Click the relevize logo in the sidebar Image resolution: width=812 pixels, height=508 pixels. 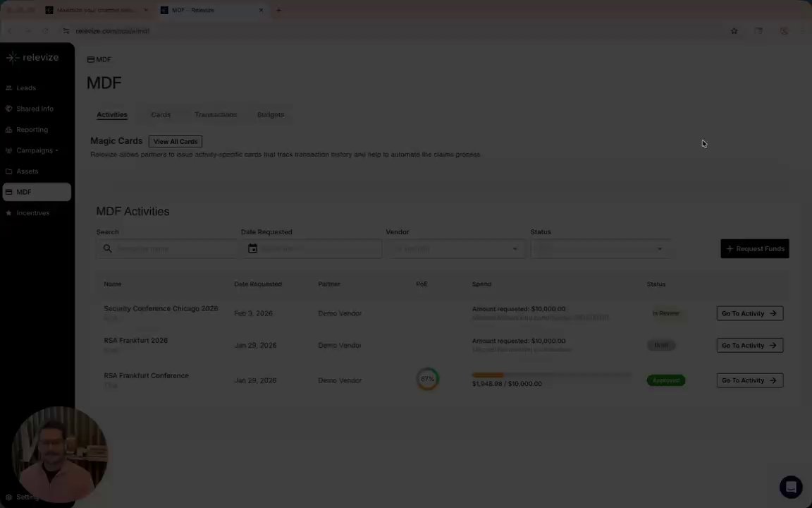pyautogui.click(x=32, y=58)
